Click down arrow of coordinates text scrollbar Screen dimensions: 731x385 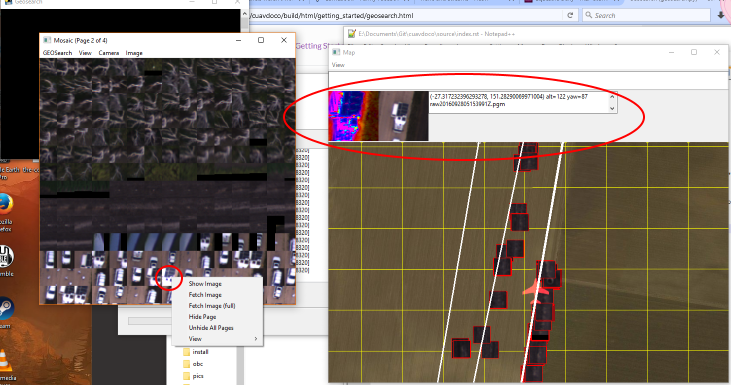(612, 108)
